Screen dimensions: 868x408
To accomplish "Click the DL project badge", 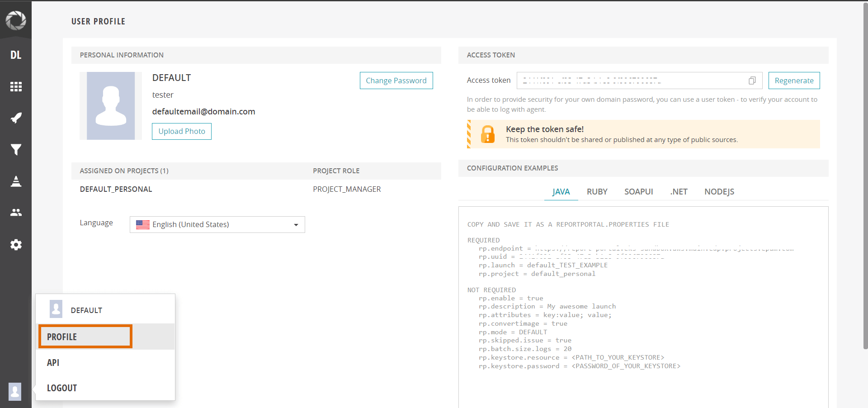I will tap(16, 54).
